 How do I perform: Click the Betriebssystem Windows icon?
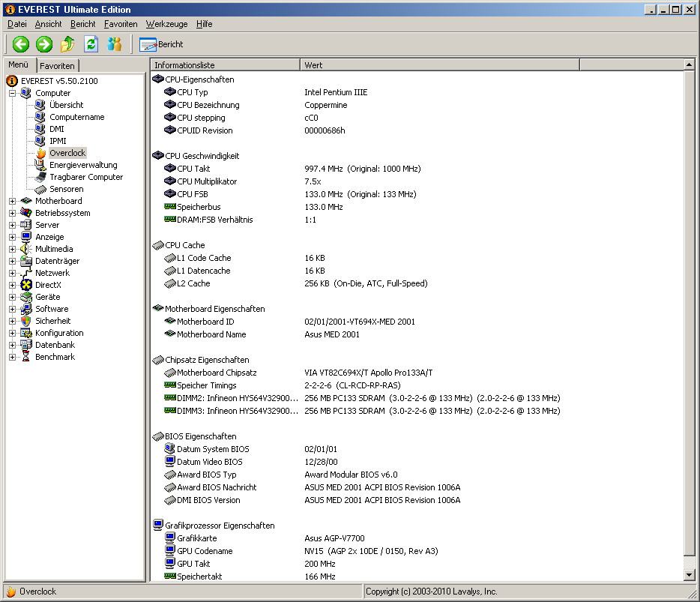point(26,213)
